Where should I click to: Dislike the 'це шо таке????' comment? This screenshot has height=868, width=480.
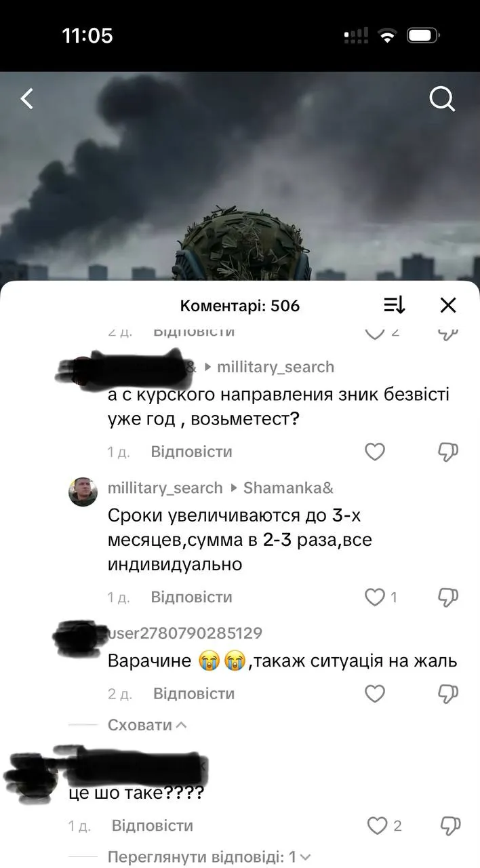450,826
